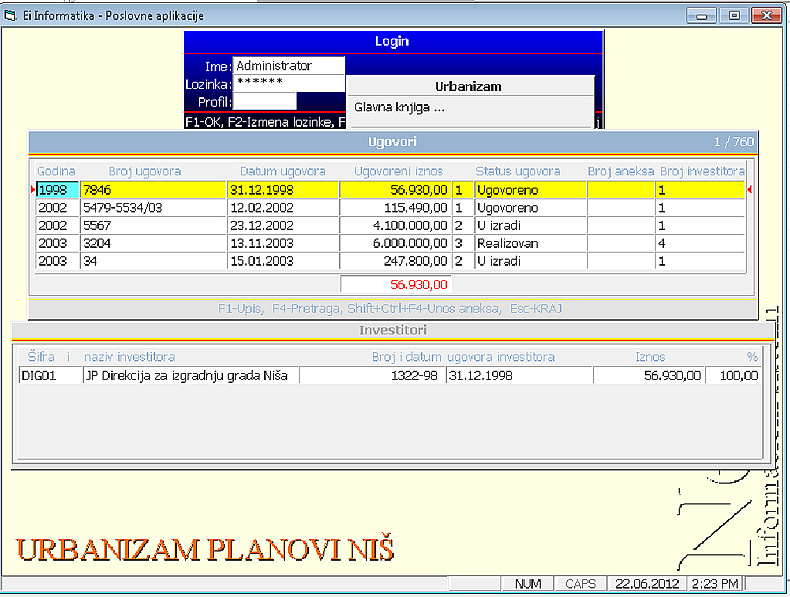The image size is (790, 597).
Task: Click the red marker at right end of highlighted row
Action: 750,189
